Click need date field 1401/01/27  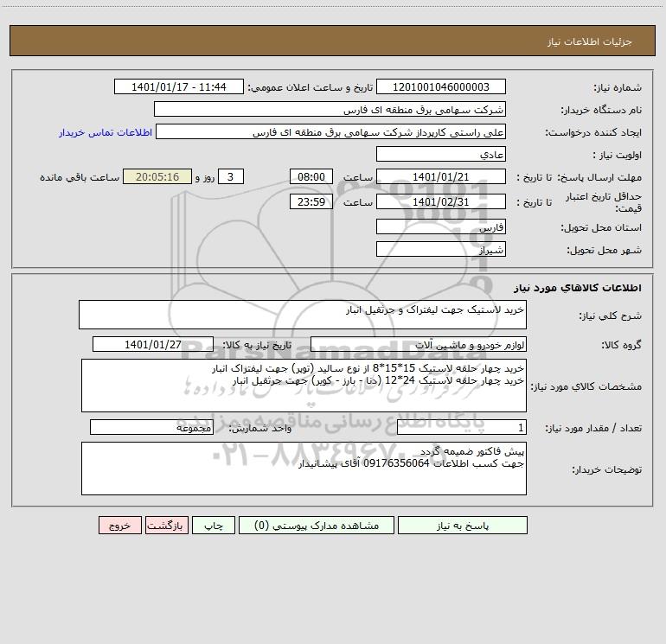point(153,344)
